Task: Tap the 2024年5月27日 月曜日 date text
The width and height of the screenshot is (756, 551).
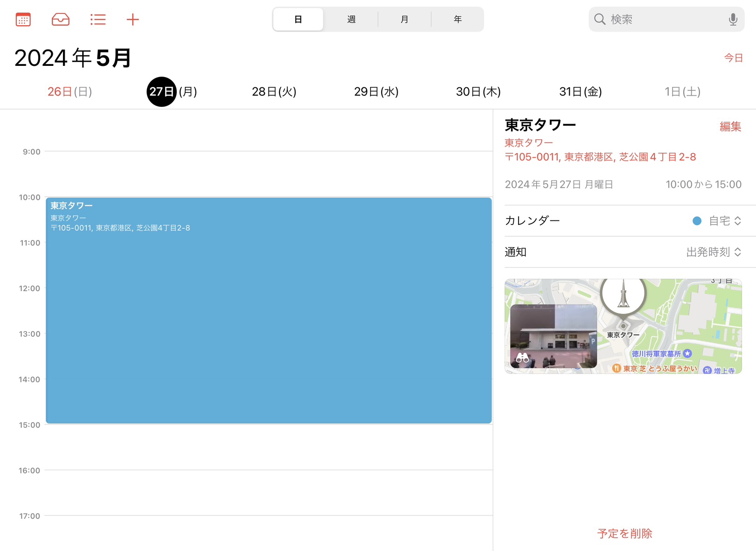Action: (559, 184)
